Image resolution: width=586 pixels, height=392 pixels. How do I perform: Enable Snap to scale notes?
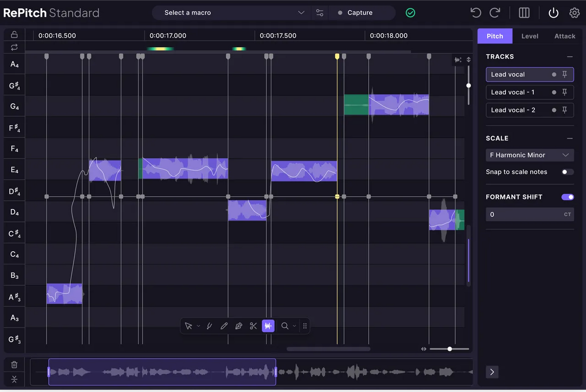point(566,172)
